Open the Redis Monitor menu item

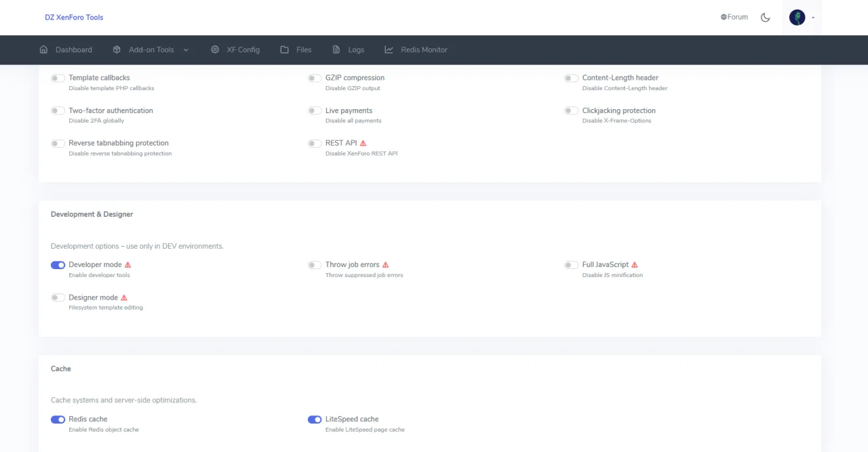coord(424,49)
